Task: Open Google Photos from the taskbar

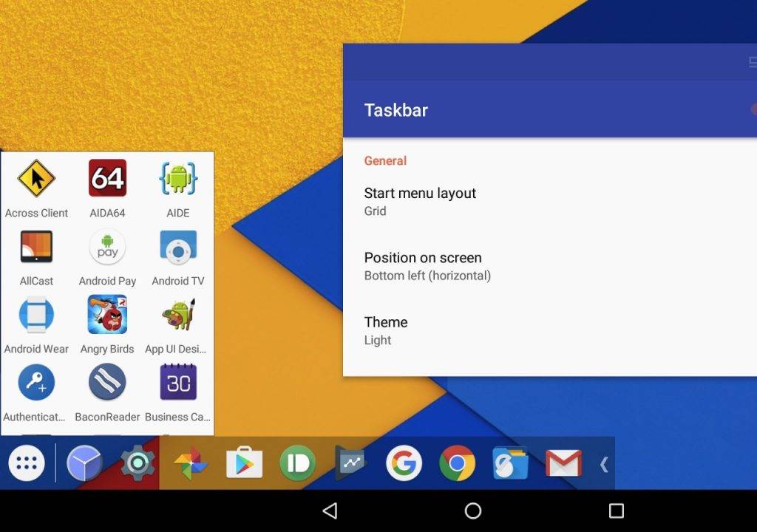Action: click(191, 463)
